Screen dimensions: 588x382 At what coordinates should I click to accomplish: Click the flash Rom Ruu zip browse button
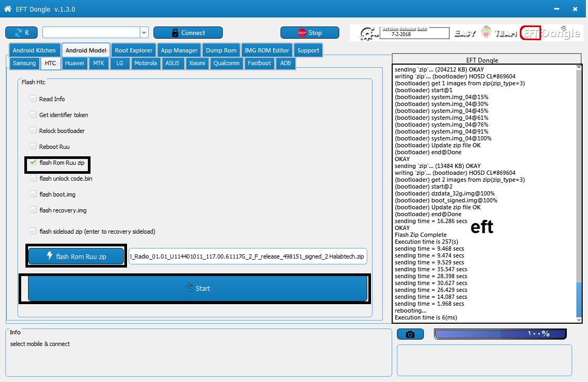(x=76, y=256)
